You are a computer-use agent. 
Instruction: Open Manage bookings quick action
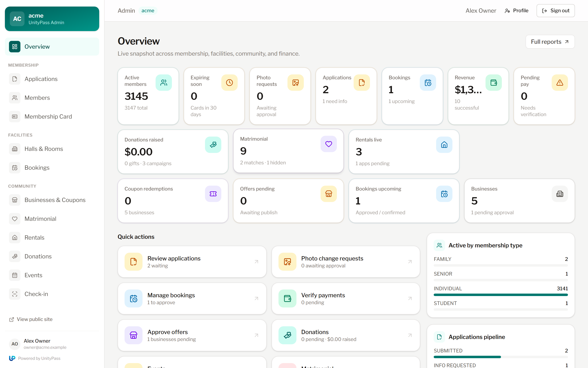[x=192, y=298]
